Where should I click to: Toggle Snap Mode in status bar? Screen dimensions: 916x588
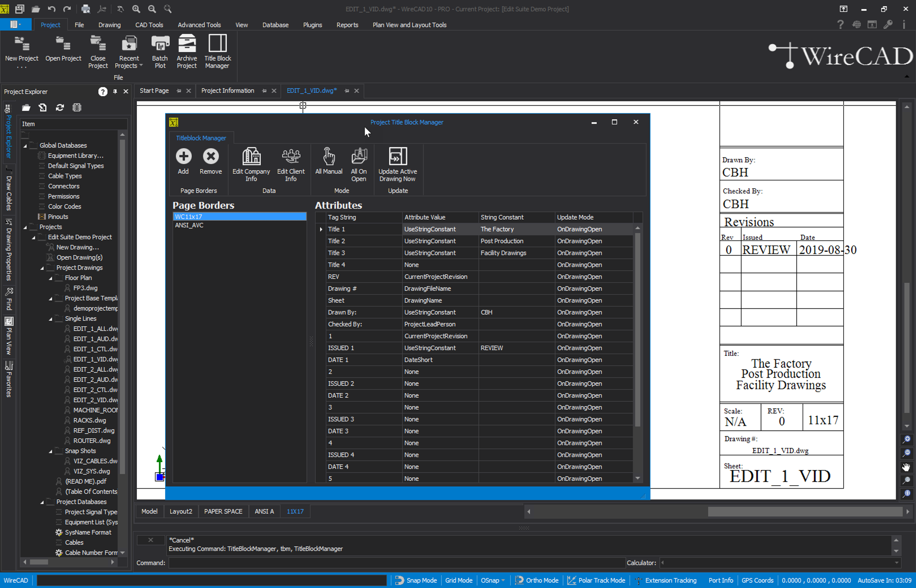(416, 580)
